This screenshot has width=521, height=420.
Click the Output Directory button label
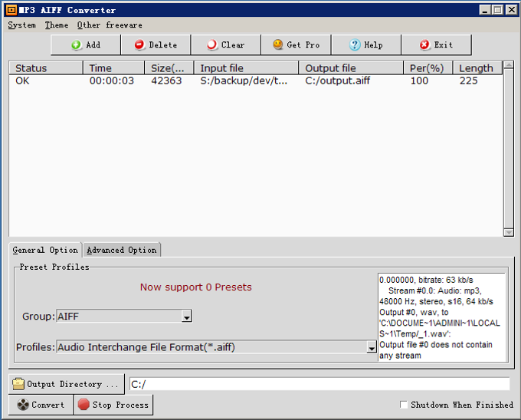[73, 384]
